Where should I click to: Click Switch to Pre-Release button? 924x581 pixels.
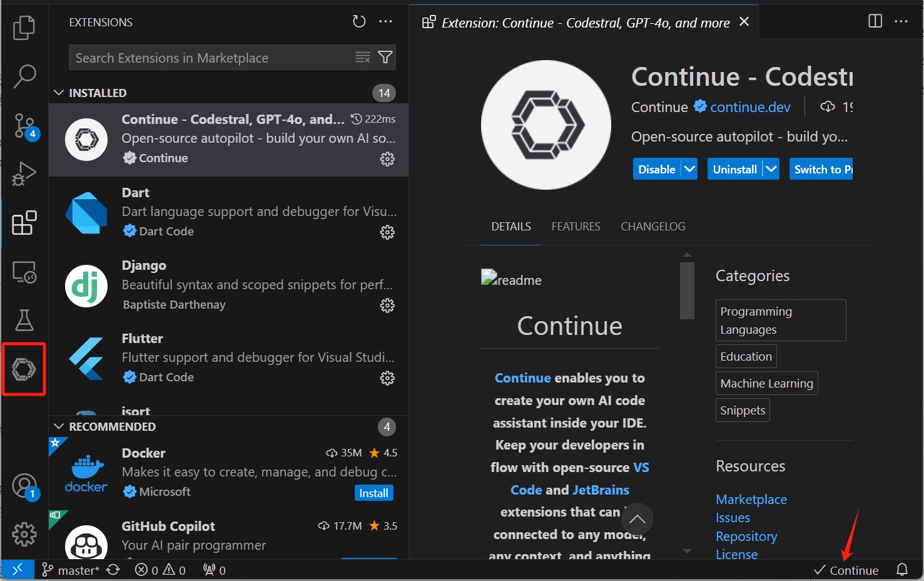coord(821,169)
